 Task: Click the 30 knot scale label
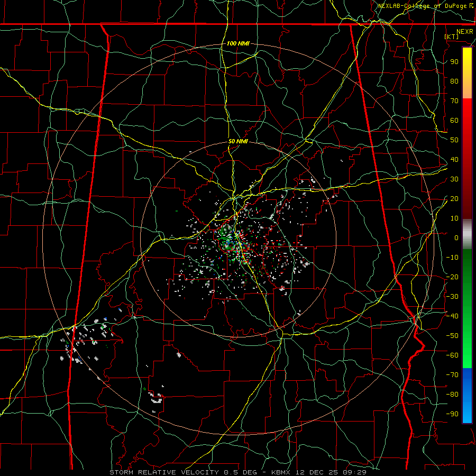click(454, 179)
